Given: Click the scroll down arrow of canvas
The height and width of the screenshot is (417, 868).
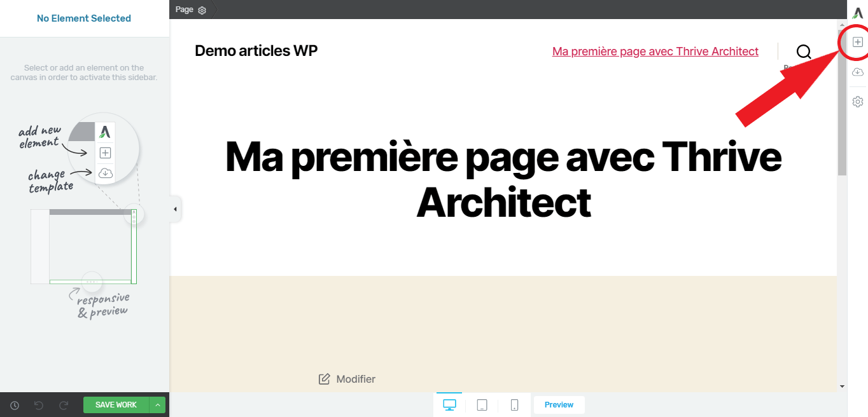Looking at the screenshot, I should (x=842, y=386).
